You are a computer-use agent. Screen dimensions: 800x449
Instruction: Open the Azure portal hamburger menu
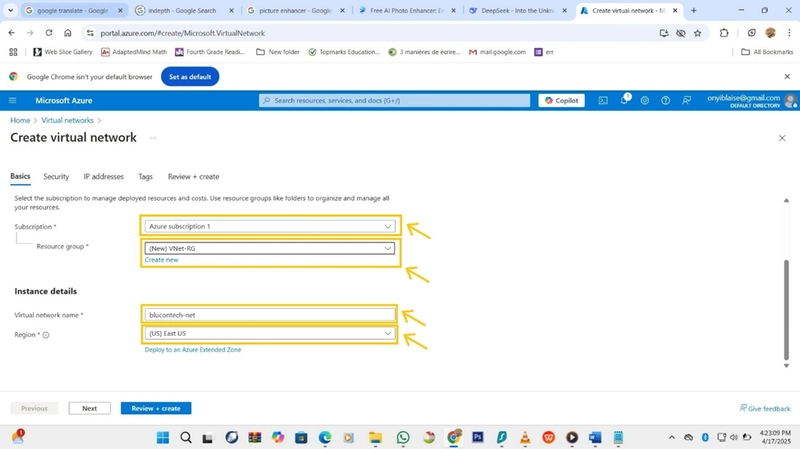(x=13, y=101)
